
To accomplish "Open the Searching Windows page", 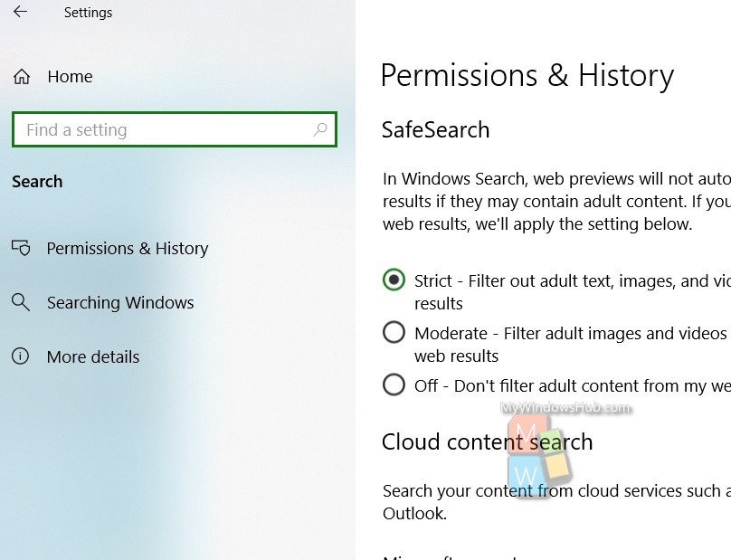I will pos(120,302).
